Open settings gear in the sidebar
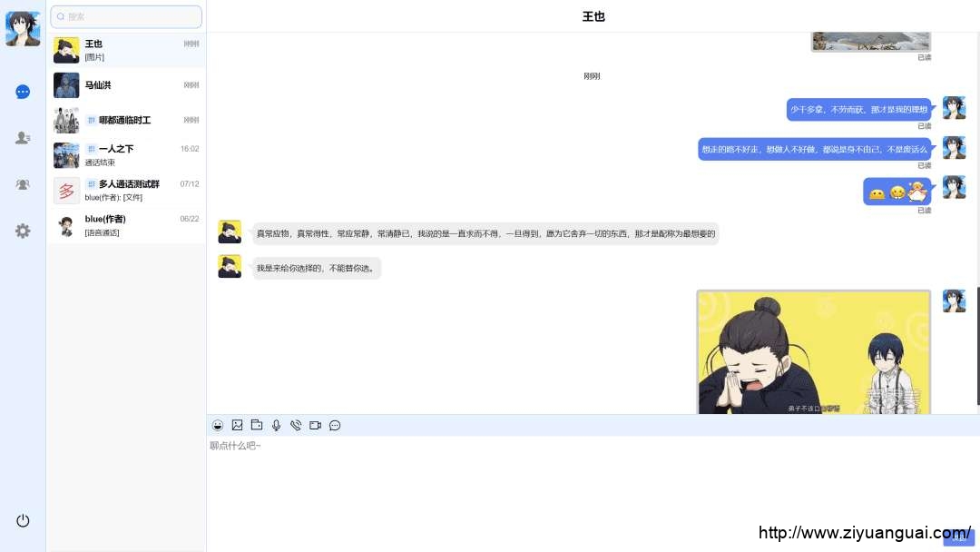Screen dimensions: 980x552 23,231
